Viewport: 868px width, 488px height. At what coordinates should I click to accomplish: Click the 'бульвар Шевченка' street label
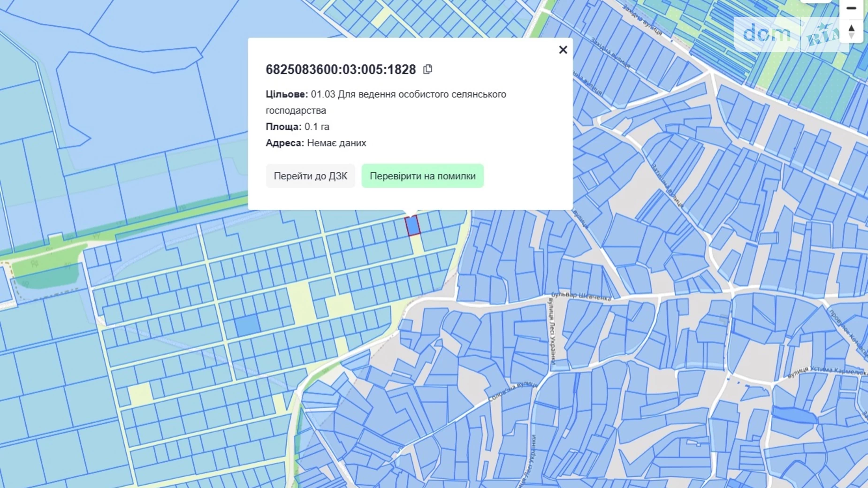coord(581,296)
